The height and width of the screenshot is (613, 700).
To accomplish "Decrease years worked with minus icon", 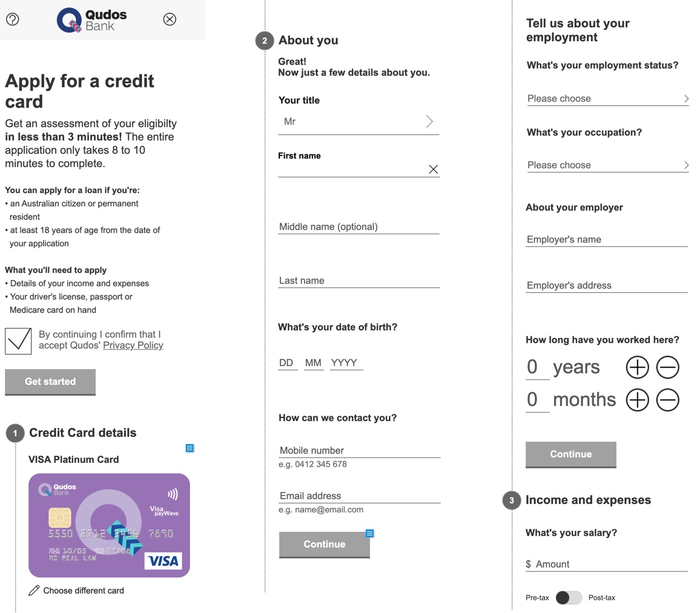I will coord(667,367).
